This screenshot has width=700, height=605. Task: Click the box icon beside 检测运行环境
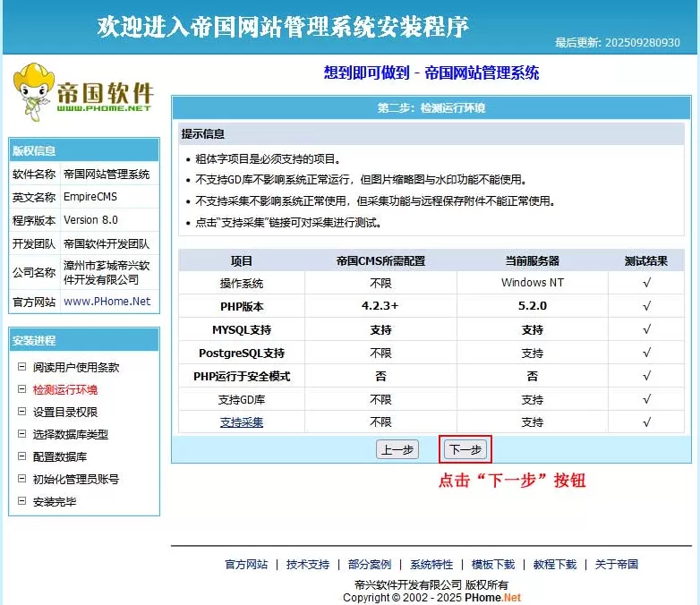tap(21, 389)
